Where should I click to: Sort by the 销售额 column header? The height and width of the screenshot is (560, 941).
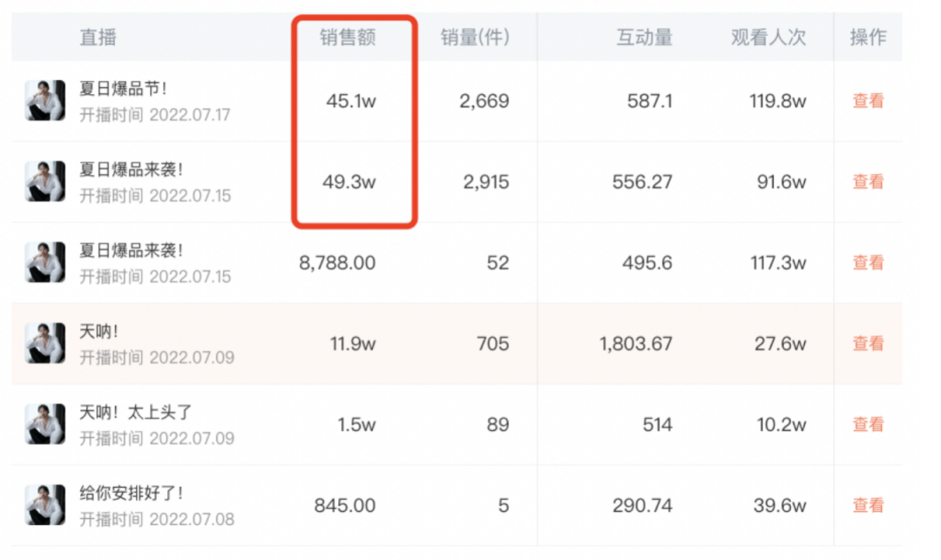[x=348, y=37]
